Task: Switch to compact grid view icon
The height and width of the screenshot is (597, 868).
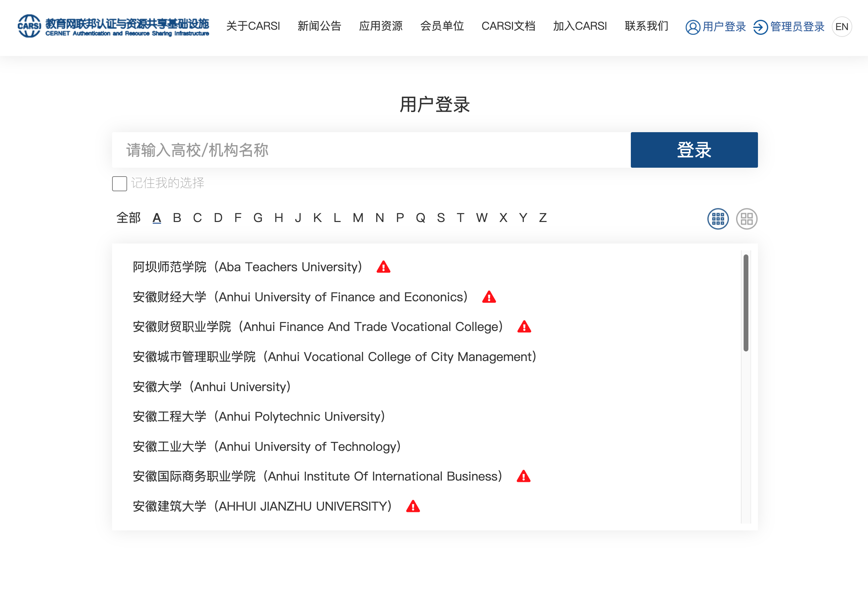Action: tap(718, 219)
